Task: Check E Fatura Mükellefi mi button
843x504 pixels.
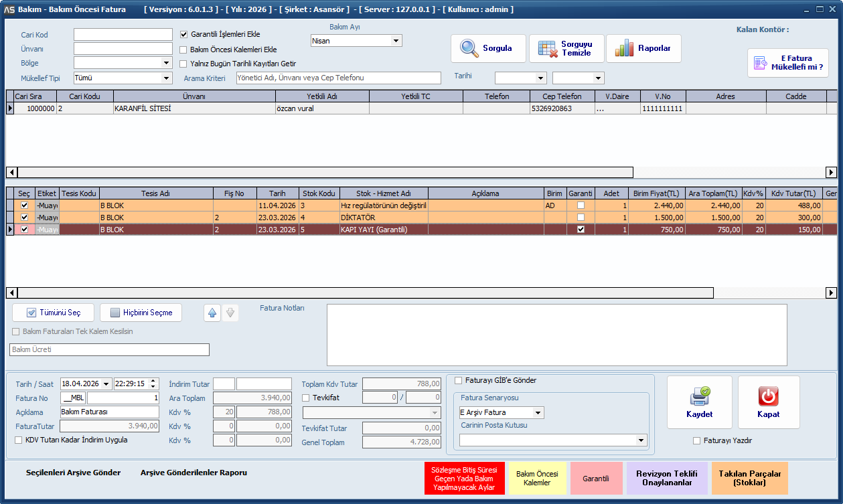Action: [x=788, y=63]
